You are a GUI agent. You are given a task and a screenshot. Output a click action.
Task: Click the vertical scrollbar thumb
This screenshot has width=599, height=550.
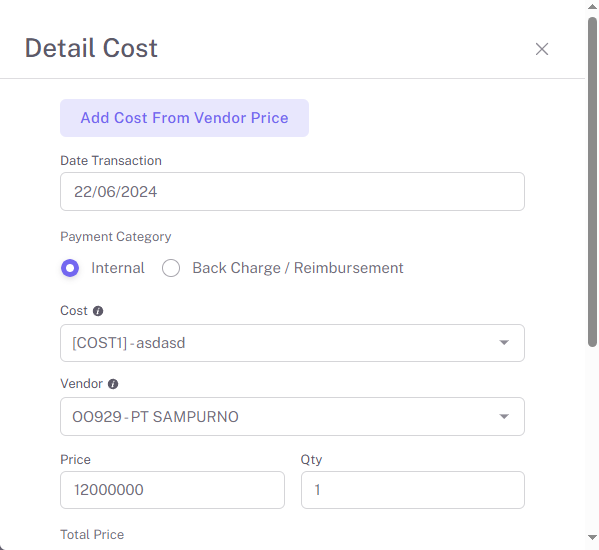coord(593,181)
